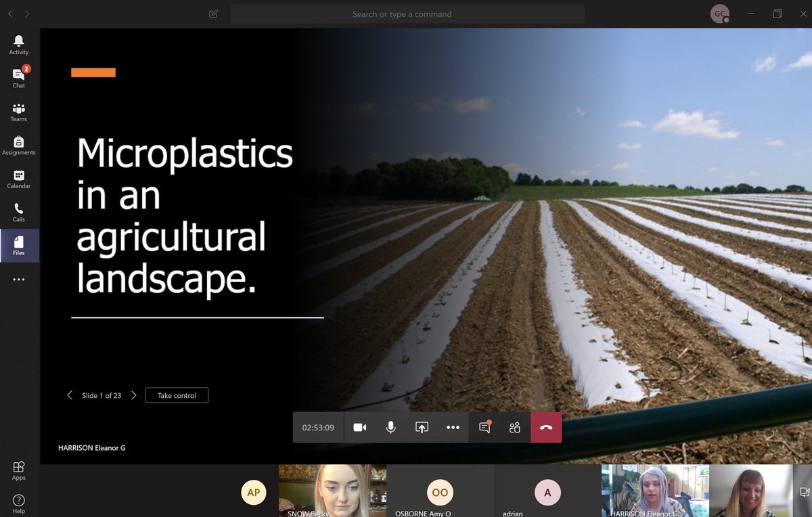Open the Calendar
The image size is (812, 517).
tap(19, 179)
